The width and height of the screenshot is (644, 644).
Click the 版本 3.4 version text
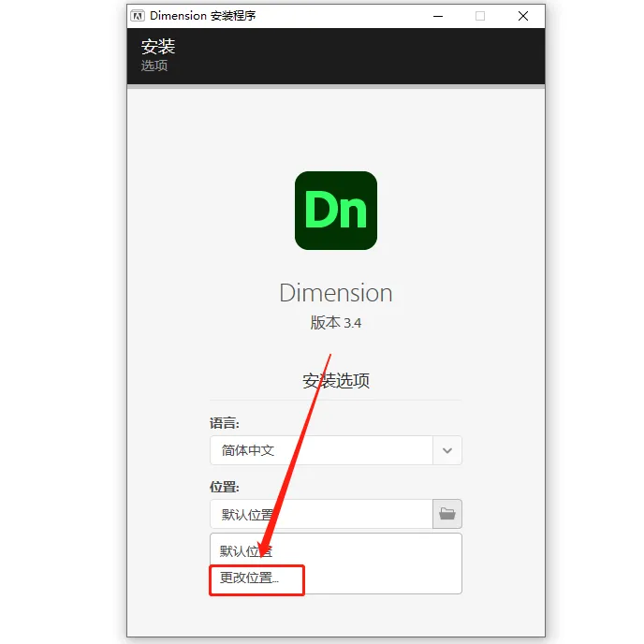(x=336, y=323)
